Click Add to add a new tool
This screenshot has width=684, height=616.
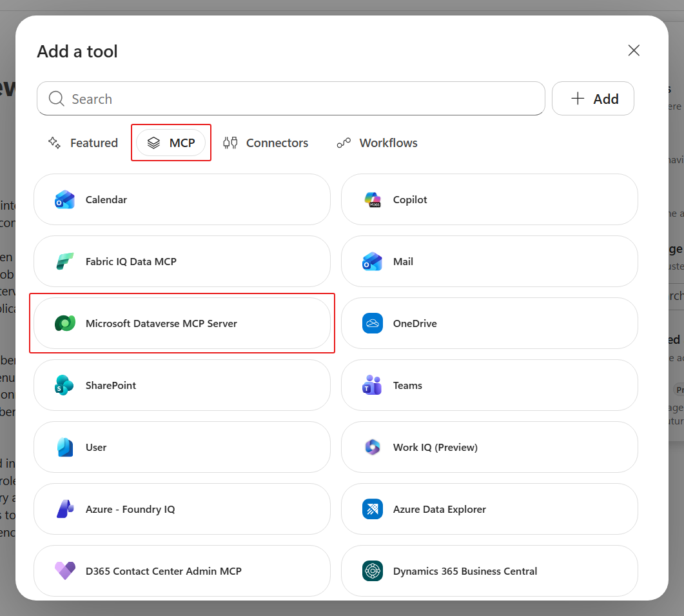click(593, 98)
